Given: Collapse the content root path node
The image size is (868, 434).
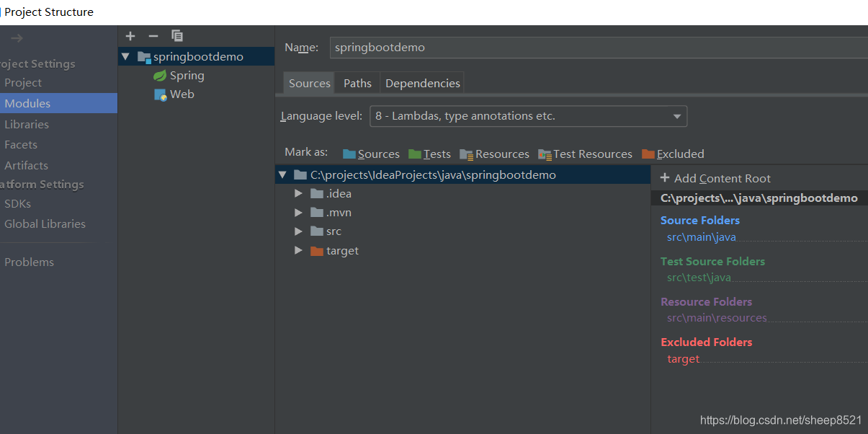Looking at the screenshot, I should coord(282,175).
